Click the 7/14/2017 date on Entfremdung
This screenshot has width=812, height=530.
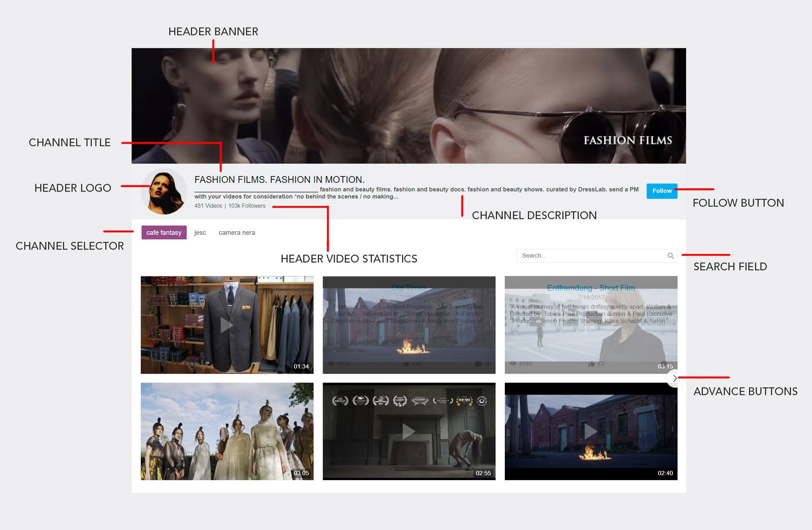[591, 298]
